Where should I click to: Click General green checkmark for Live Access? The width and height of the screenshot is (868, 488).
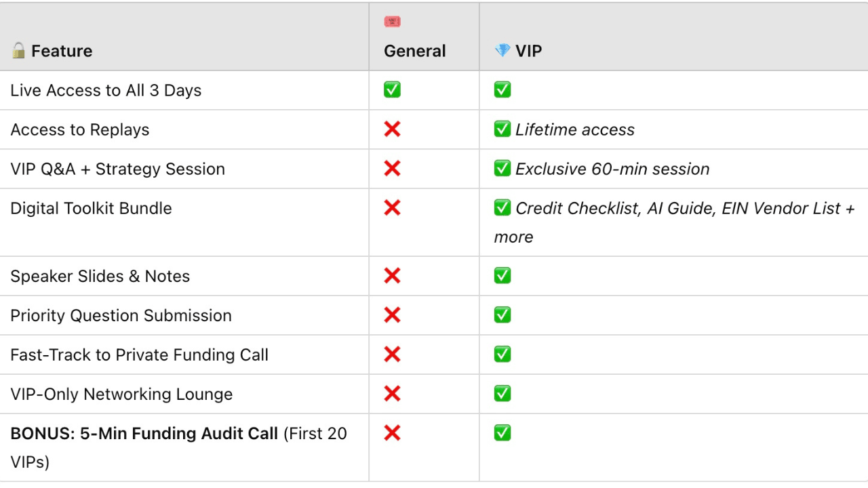pyautogui.click(x=392, y=90)
